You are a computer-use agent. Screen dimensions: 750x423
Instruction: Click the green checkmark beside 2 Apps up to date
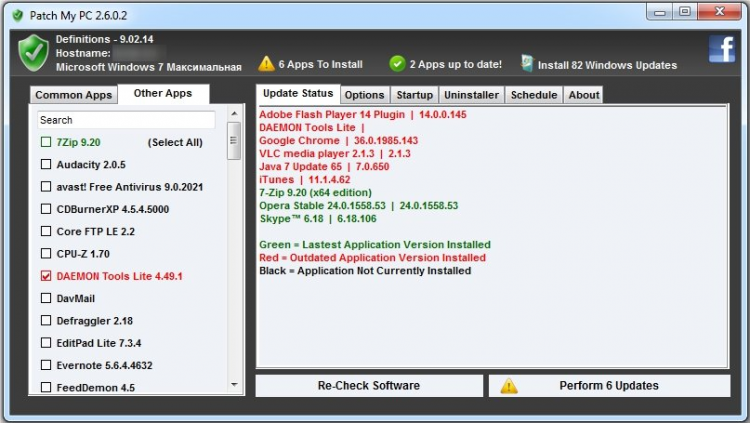[x=397, y=64]
